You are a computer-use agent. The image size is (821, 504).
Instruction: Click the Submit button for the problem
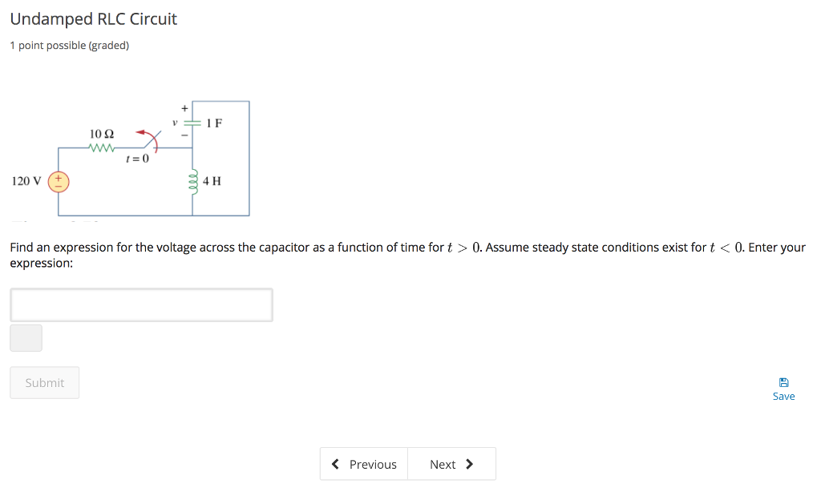coord(44,382)
